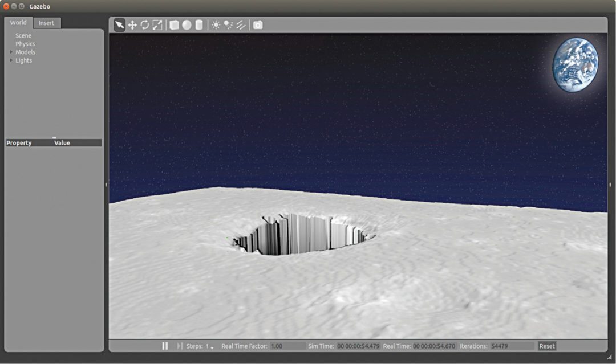Image resolution: width=616 pixels, height=364 pixels.
Task: Add a point light
Action: pyautogui.click(x=216, y=25)
